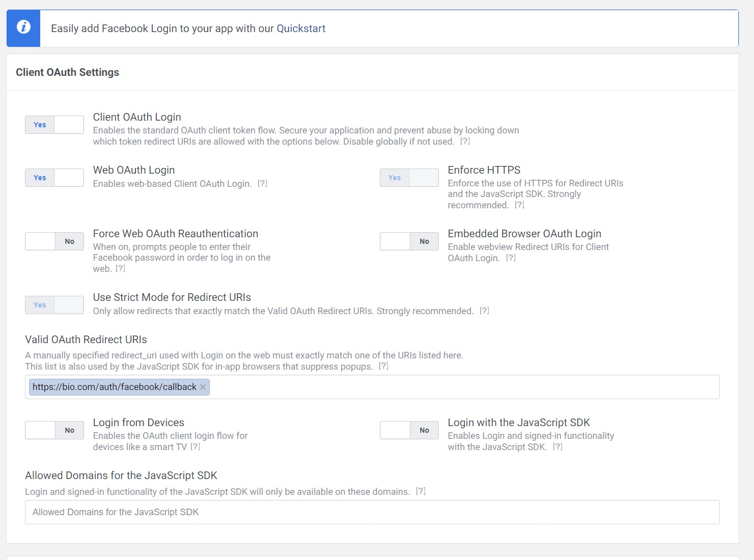
Task: Click the Valid OAuth Redirect URIs label
Action: (x=86, y=340)
